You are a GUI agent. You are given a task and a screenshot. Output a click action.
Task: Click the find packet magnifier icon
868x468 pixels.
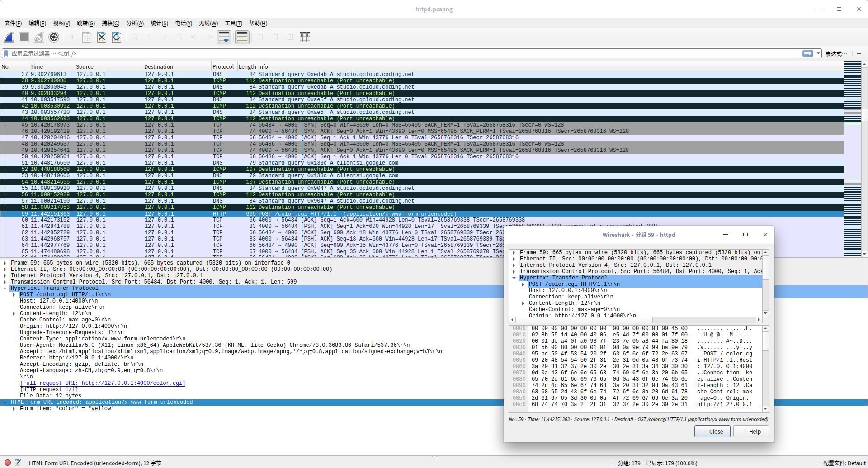click(x=135, y=38)
